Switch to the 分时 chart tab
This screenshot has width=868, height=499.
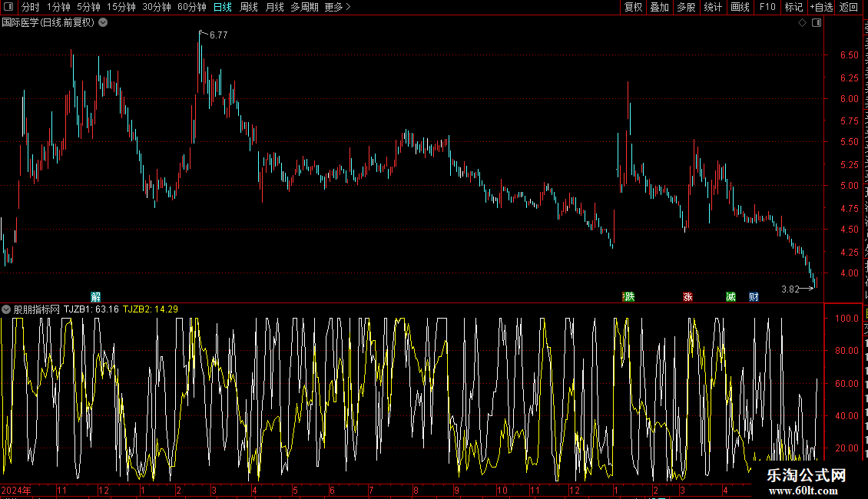31,7
